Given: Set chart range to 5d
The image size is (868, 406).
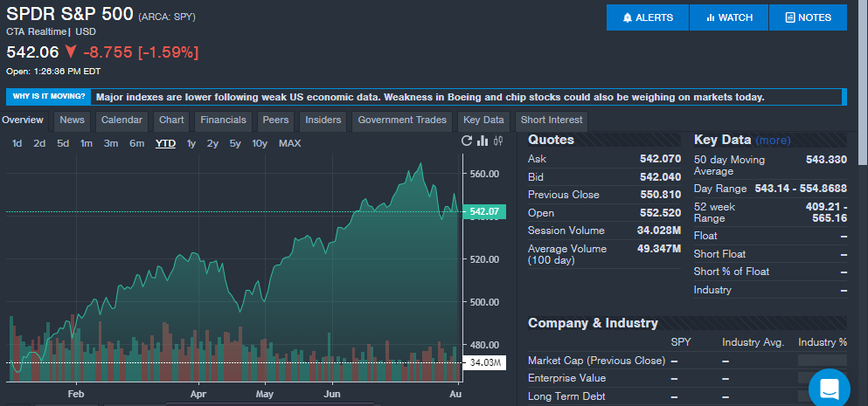Looking at the screenshot, I should click(63, 144).
